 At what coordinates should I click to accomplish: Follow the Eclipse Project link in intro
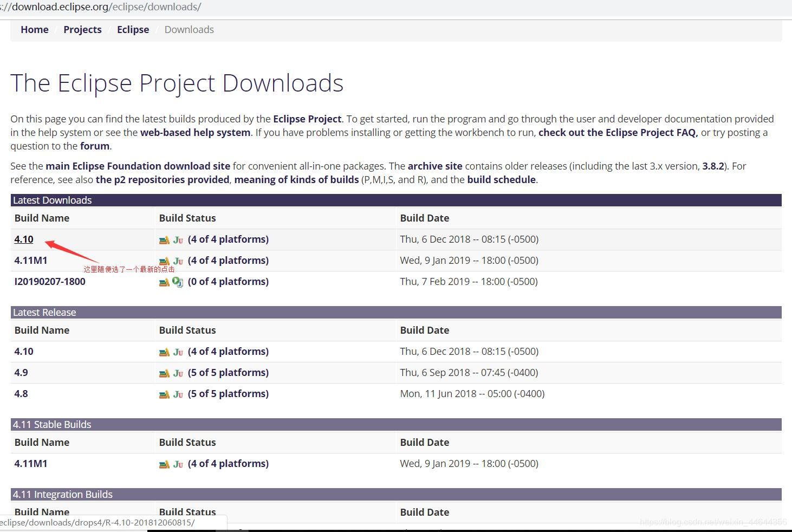tap(307, 119)
